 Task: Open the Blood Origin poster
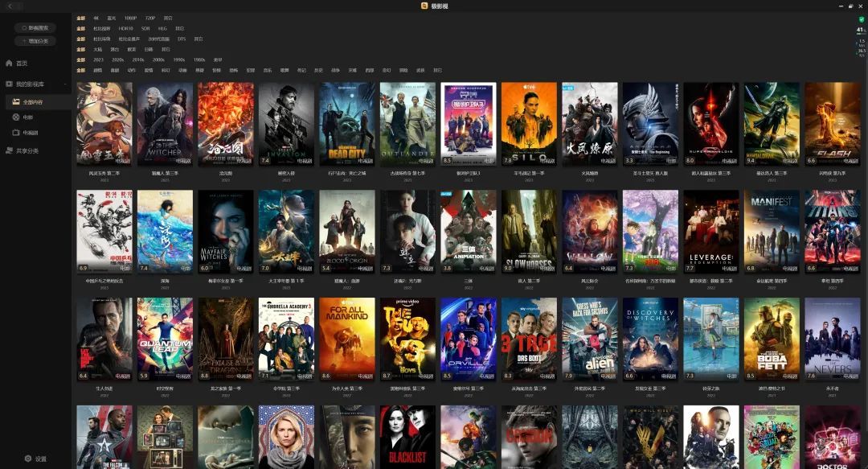[x=347, y=232]
